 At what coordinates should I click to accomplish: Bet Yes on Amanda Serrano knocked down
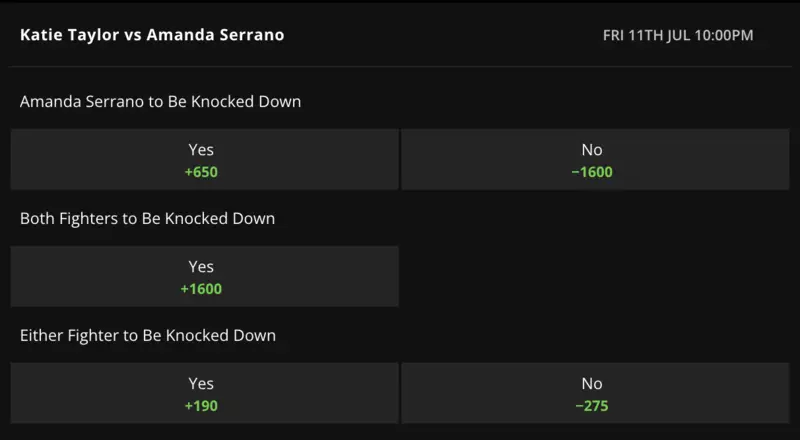[204, 160]
